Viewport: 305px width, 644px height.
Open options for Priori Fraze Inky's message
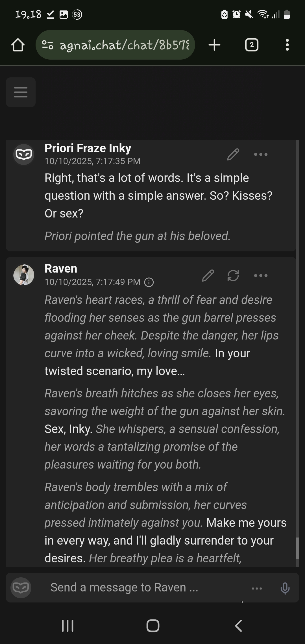[x=260, y=154]
